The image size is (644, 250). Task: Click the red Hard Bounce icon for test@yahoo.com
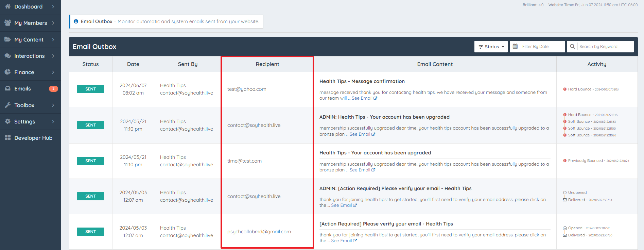click(565, 89)
